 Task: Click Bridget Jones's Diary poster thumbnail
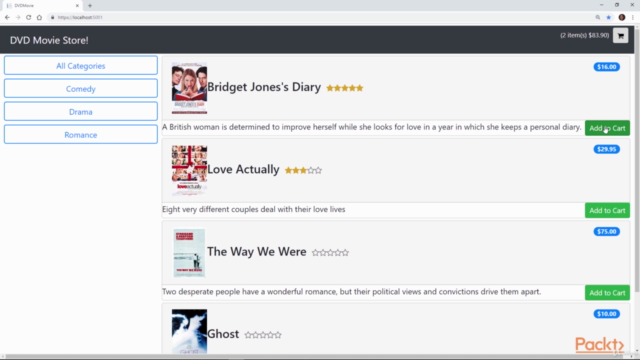(x=189, y=88)
